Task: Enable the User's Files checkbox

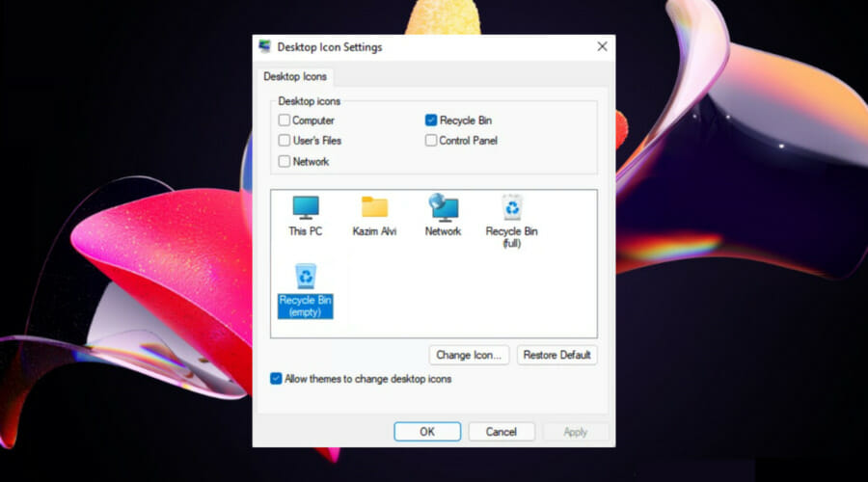Action: 284,141
